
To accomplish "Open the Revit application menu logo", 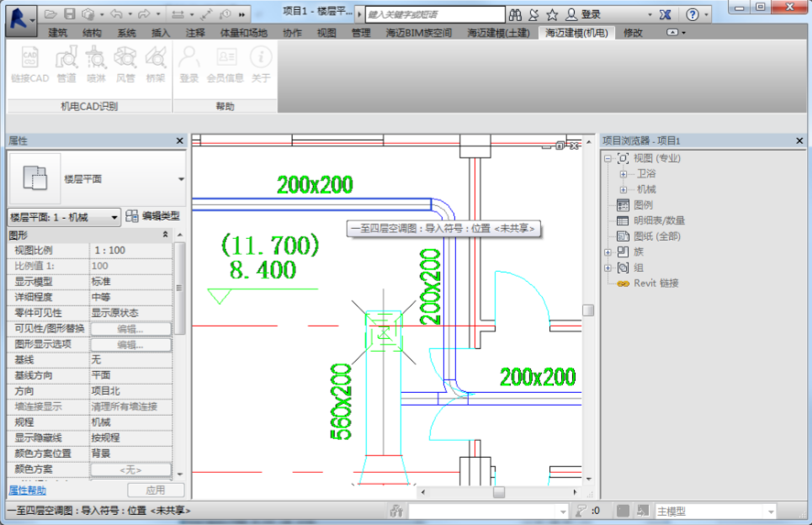I will point(21,19).
